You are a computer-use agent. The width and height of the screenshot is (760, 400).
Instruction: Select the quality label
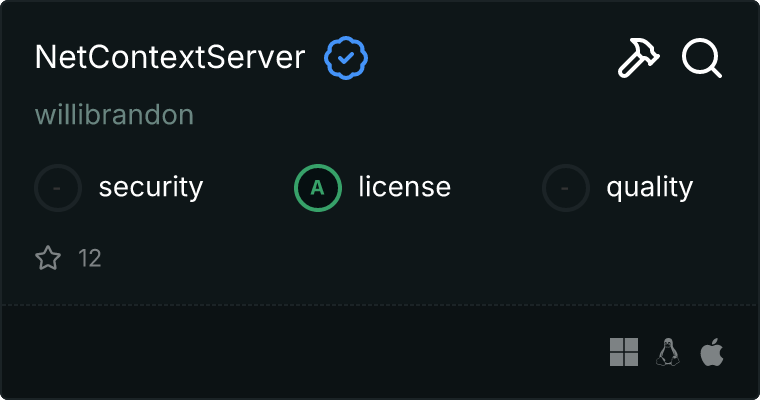click(649, 187)
